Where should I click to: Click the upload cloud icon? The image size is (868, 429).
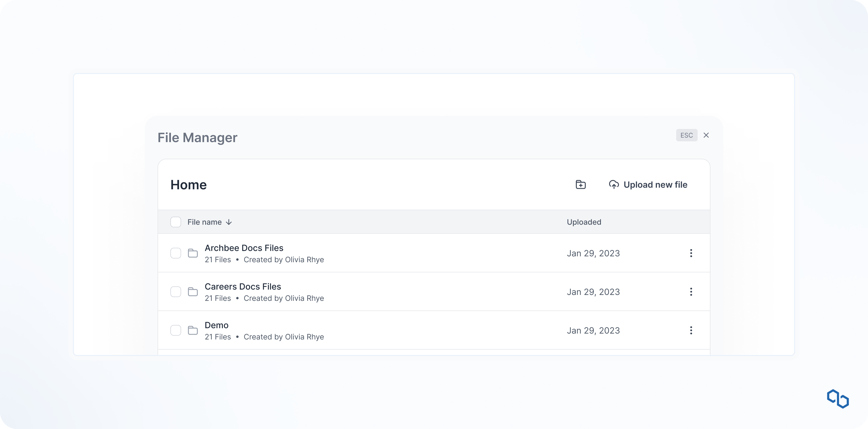[613, 184]
